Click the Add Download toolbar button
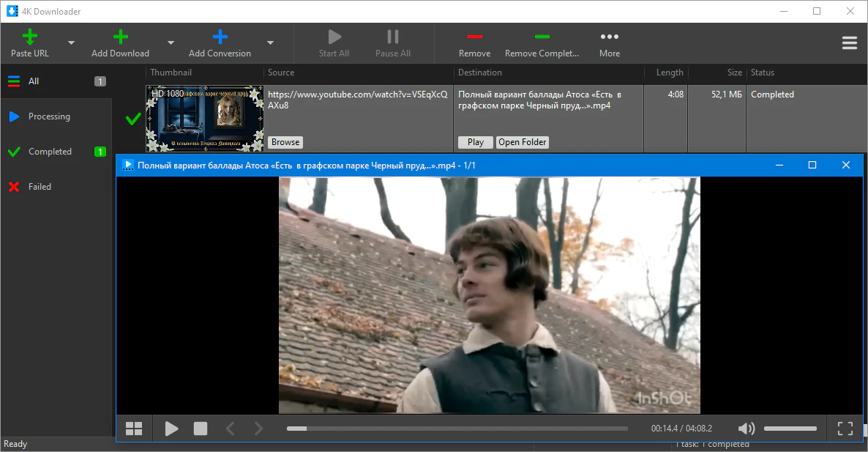Image resolution: width=868 pixels, height=452 pixels. pos(120,44)
